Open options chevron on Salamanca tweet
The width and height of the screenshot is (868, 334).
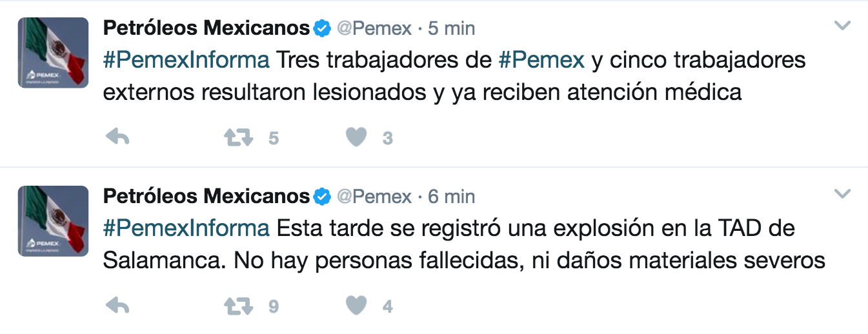[843, 193]
